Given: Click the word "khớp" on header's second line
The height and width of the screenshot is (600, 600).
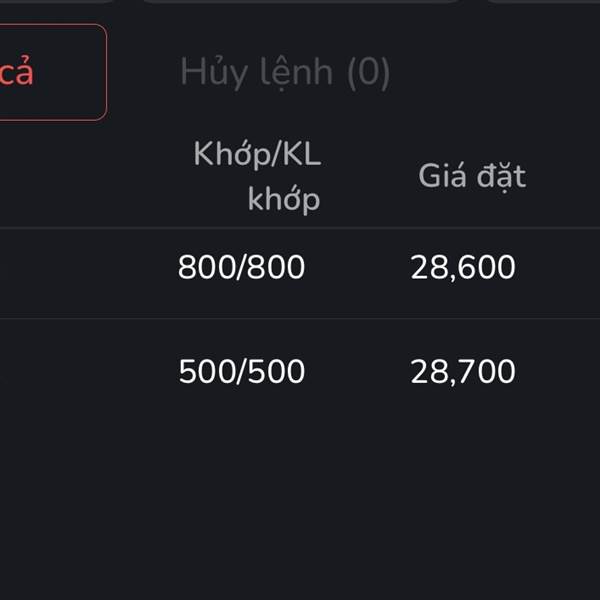Looking at the screenshot, I should (284, 198).
